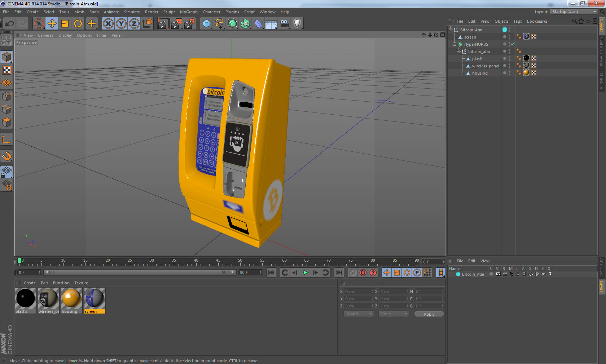Select the plastic material thumbnail
The height and width of the screenshot is (364, 606).
point(25,298)
